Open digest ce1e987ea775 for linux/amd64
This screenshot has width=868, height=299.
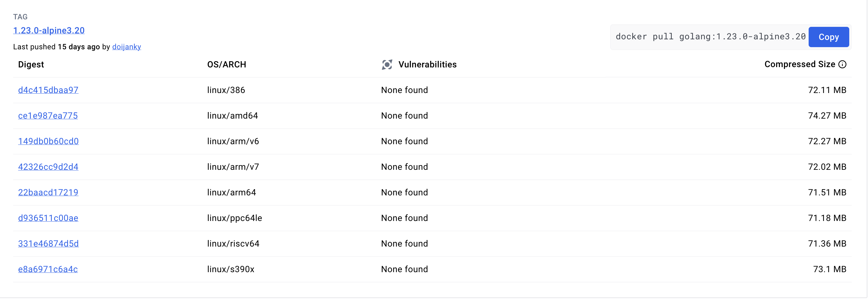click(x=48, y=115)
